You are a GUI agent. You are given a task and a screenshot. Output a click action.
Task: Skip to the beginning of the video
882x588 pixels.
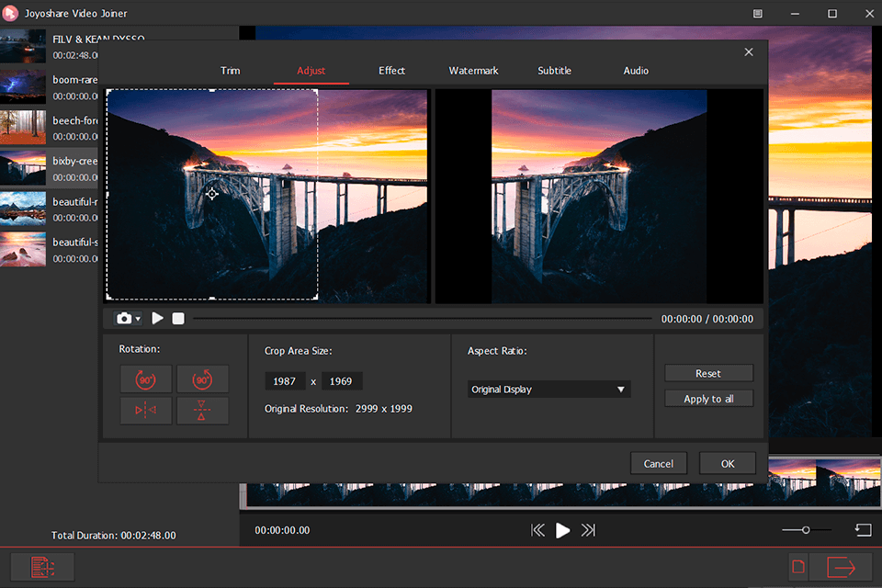[537, 530]
